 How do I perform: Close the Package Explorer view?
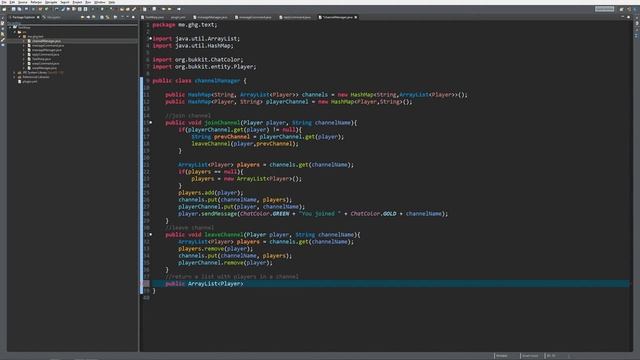[38, 17]
